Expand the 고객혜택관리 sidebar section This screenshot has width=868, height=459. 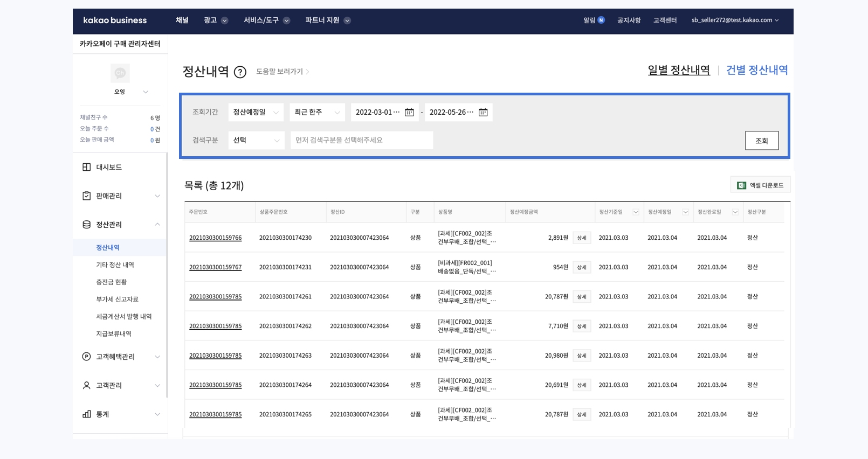tap(157, 357)
